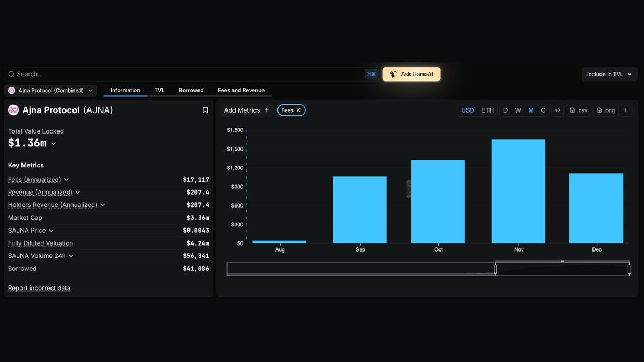Switch chart denomination to ETH
Viewport: 644px width, 362px height.
tap(487, 110)
